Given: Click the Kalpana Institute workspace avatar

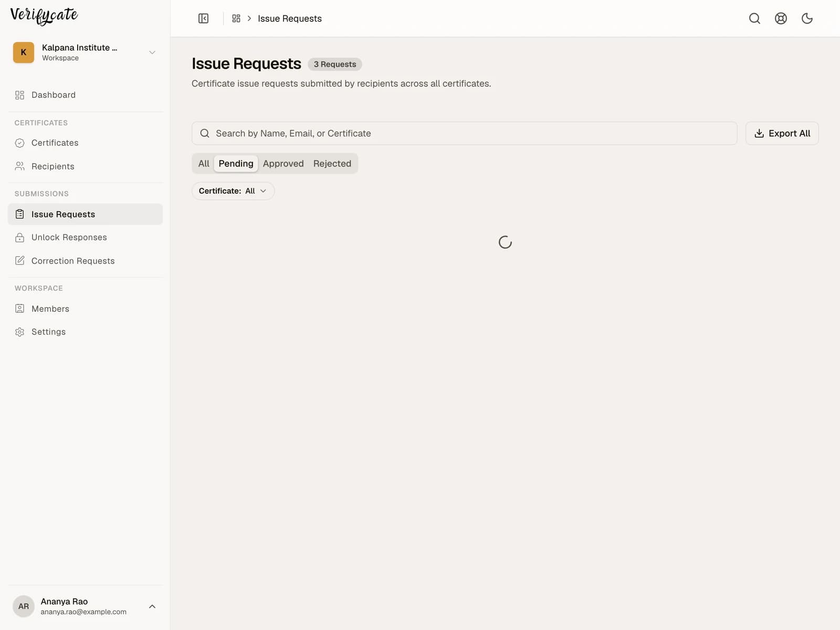Looking at the screenshot, I should click(24, 52).
